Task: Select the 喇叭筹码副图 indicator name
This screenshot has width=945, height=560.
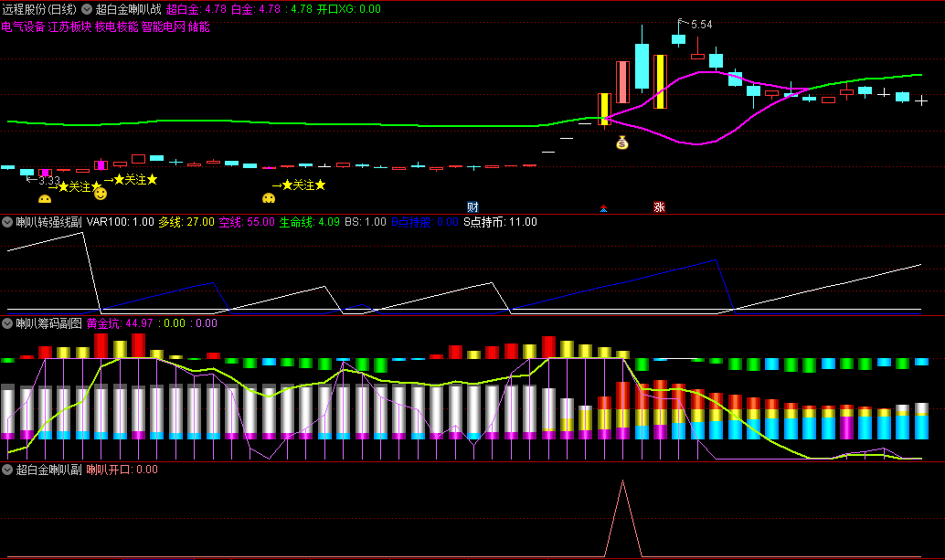Action: [x=48, y=323]
